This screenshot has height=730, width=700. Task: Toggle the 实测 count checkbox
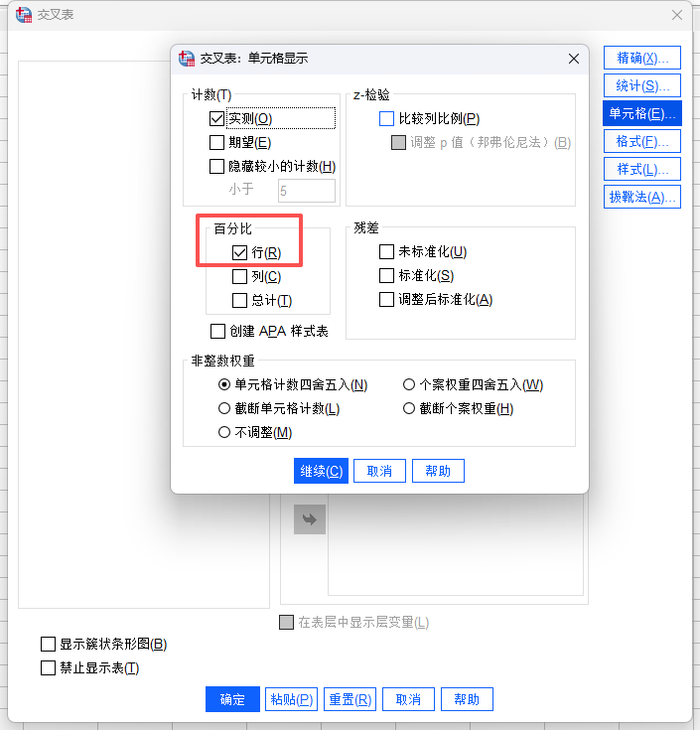point(217,118)
